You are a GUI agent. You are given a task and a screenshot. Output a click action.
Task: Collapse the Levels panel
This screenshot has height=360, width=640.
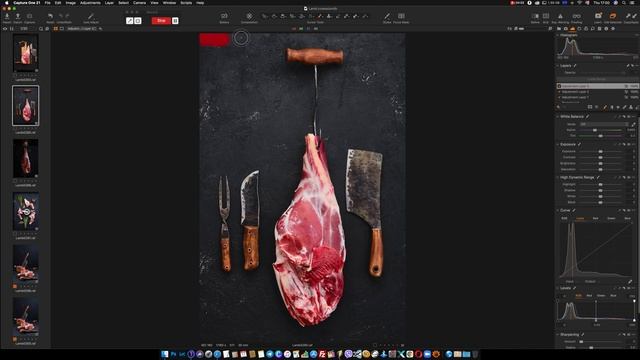pos(558,288)
